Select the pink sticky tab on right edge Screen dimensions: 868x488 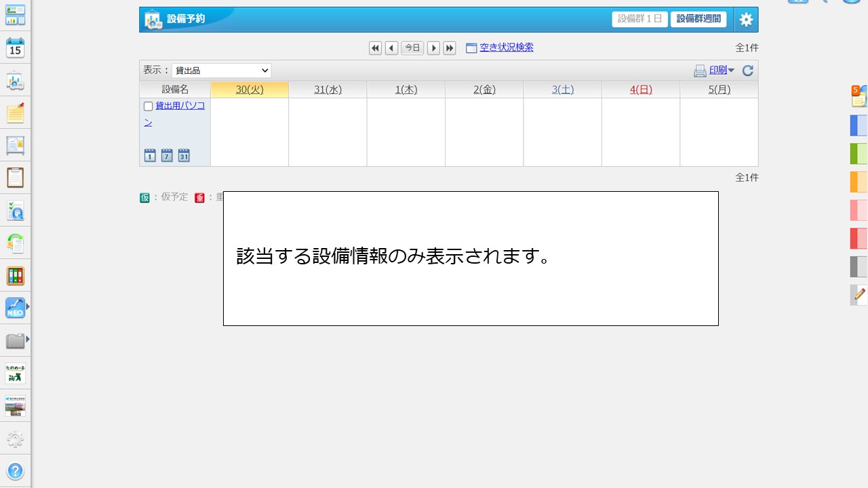859,211
